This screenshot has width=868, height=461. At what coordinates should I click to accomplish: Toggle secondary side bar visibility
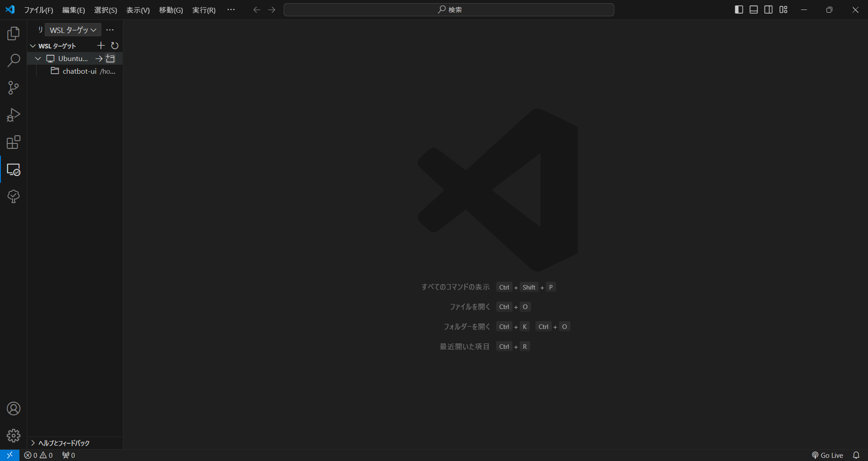coord(768,10)
